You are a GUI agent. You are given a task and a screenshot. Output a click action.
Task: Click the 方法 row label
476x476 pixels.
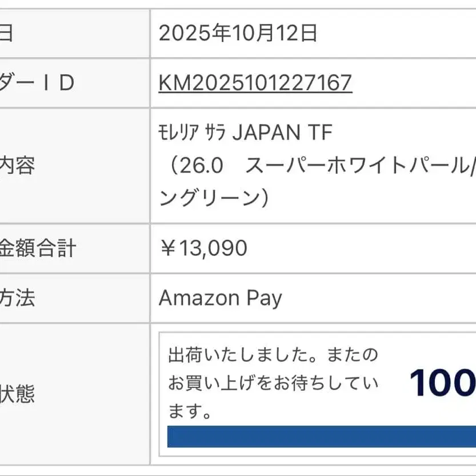tap(17, 298)
